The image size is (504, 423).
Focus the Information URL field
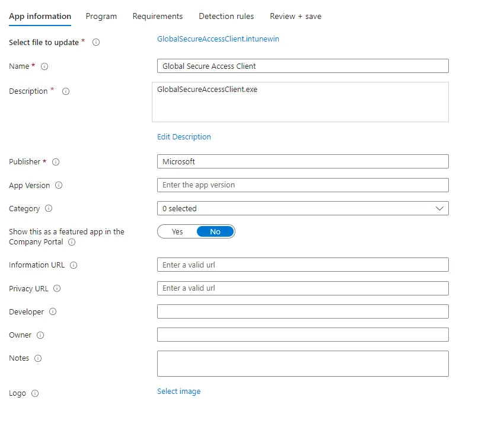tap(303, 265)
